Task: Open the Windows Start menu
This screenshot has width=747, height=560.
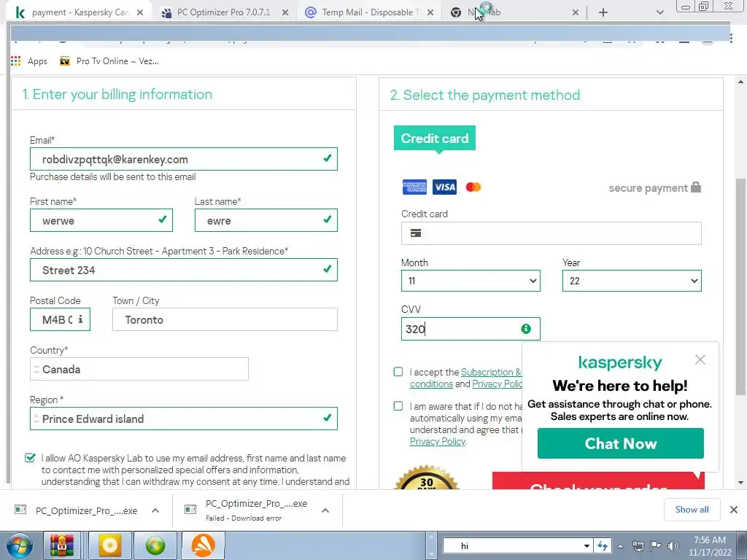Action: tap(19, 545)
